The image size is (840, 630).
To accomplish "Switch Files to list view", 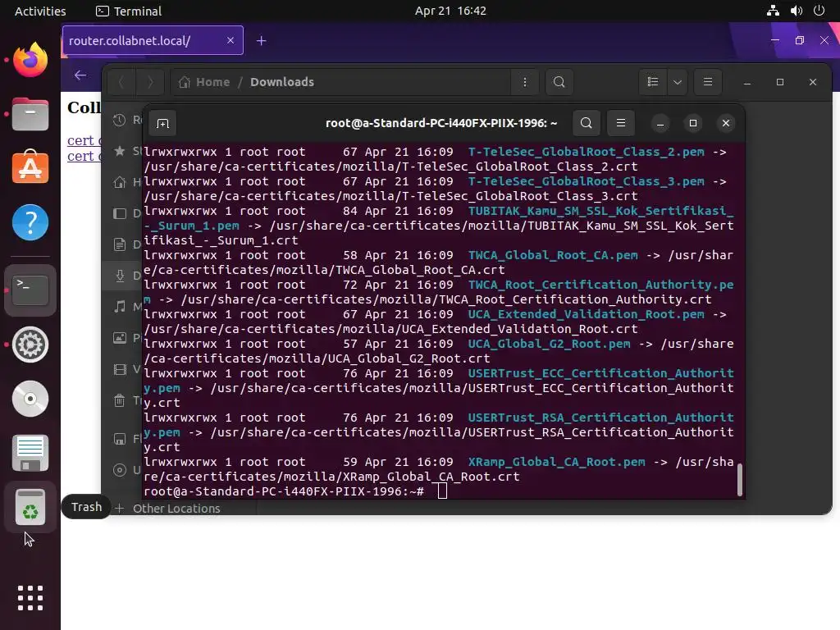I will pyautogui.click(x=652, y=82).
